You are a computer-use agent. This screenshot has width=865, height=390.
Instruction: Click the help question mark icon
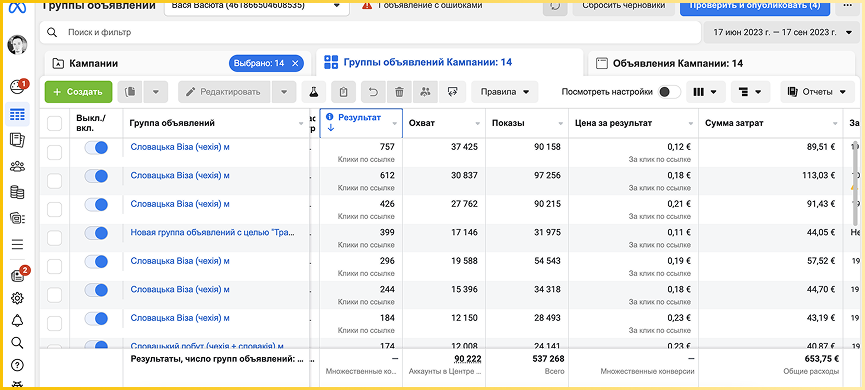click(x=18, y=365)
